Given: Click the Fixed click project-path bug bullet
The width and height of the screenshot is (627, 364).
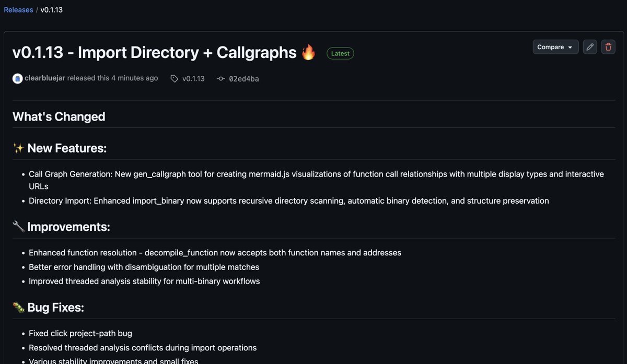Looking at the screenshot, I should click(x=80, y=333).
